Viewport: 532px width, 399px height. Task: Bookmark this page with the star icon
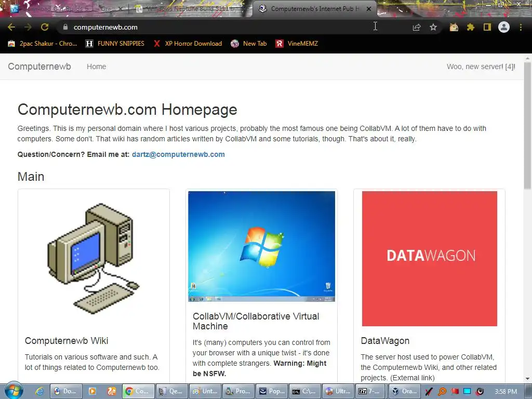(433, 27)
